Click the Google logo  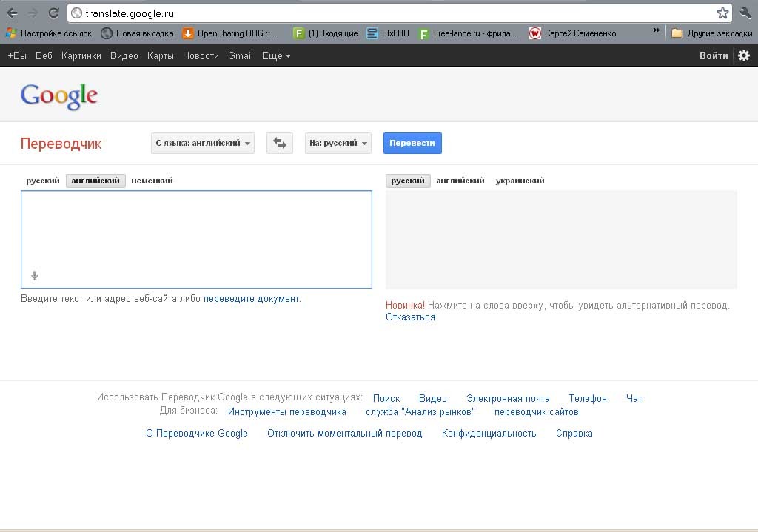coord(59,95)
